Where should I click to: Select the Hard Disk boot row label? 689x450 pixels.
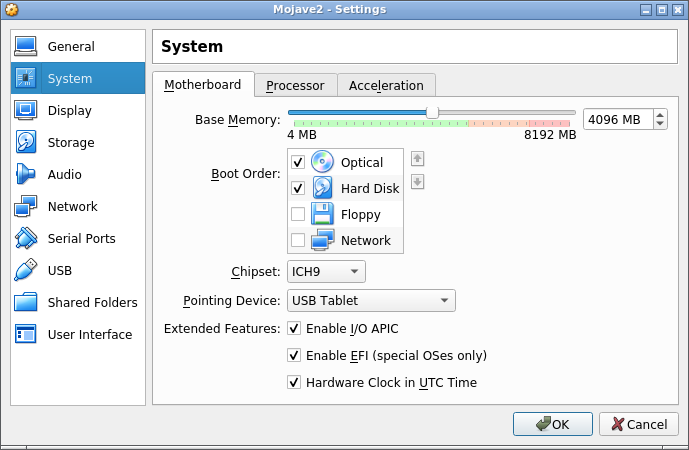pyautogui.click(x=370, y=189)
